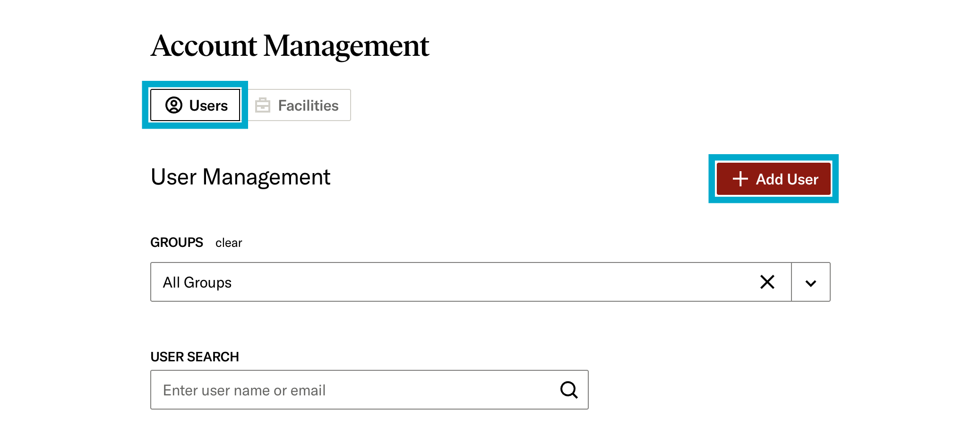Select the search icon in the user search field

tap(569, 390)
